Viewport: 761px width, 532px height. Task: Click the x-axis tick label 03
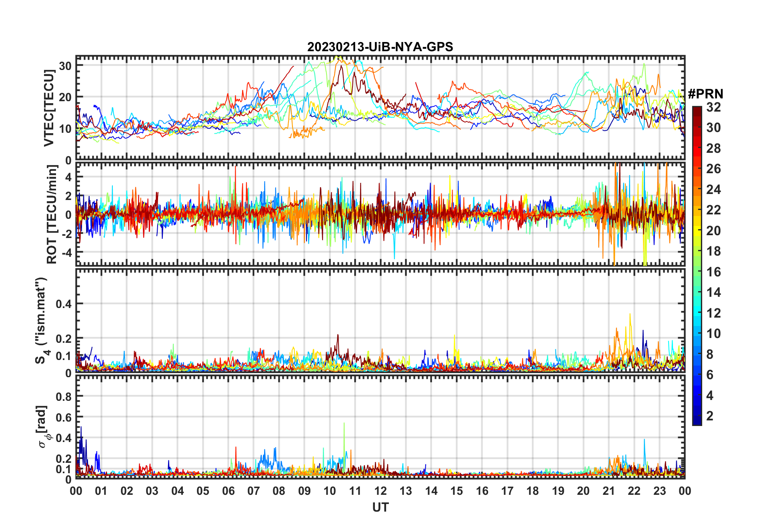[152, 491]
